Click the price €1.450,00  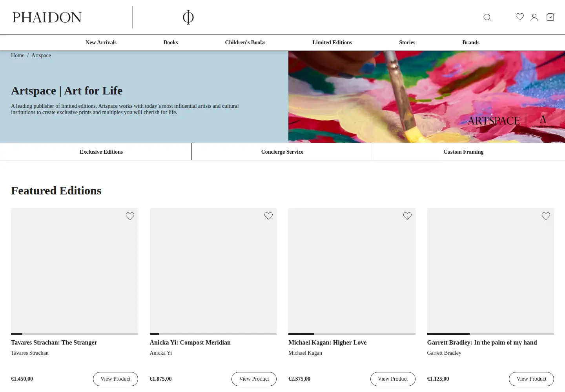22,379
